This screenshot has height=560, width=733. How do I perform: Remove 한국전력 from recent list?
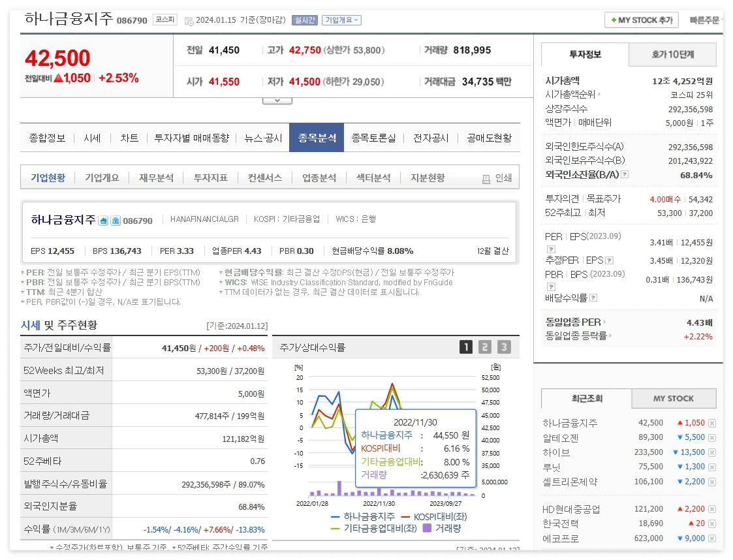[x=712, y=523]
